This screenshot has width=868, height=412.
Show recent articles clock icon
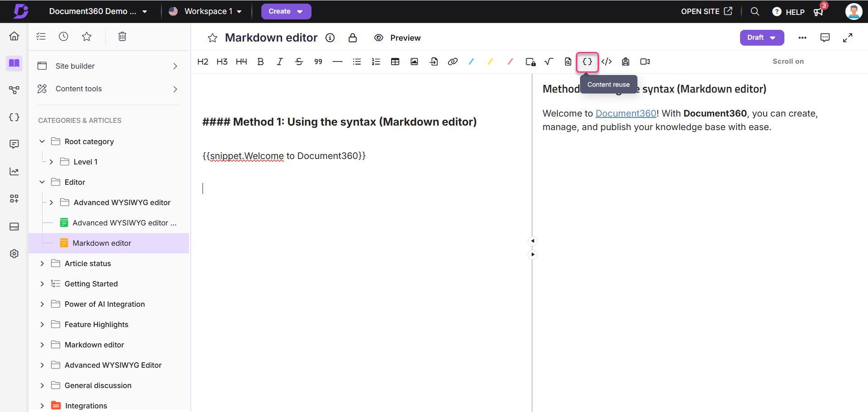click(63, 37)
